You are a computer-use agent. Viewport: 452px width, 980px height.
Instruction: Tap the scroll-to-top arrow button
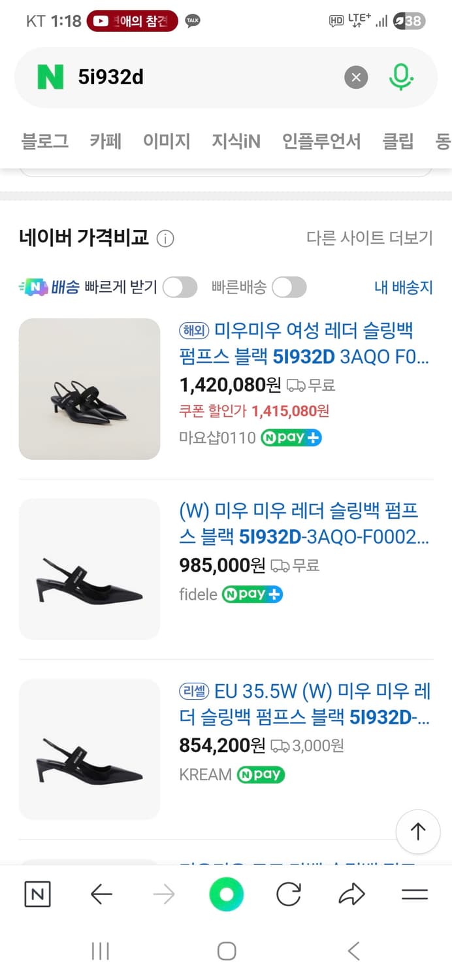click(417, 831)
